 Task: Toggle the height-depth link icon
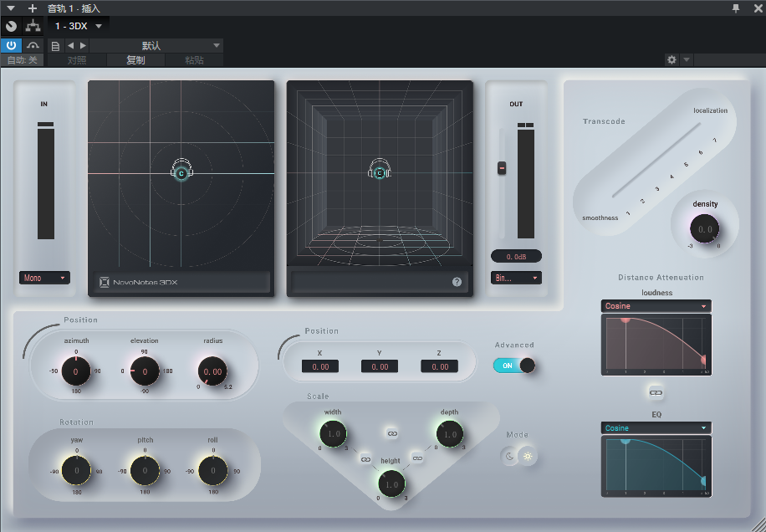tap(417, 458)
